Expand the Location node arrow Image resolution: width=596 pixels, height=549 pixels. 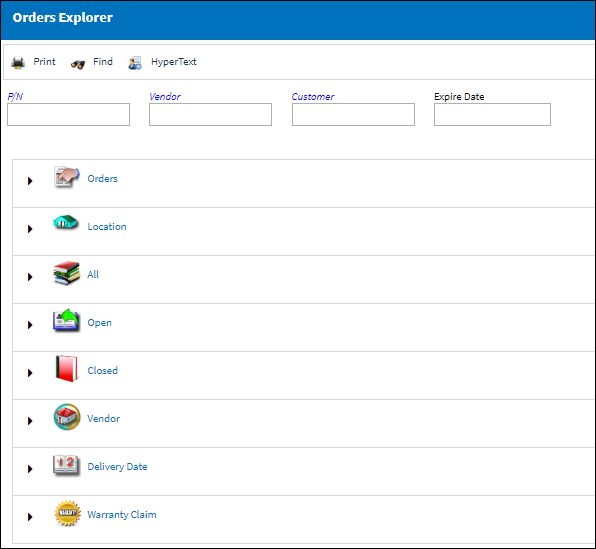[30, 229]
